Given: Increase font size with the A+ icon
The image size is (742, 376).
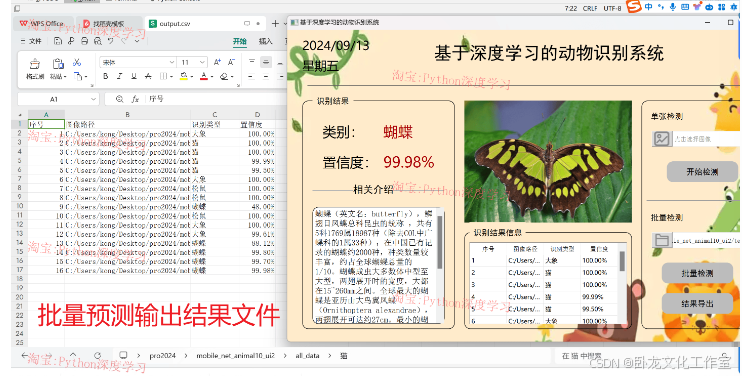Looking at the screenshot, I should tap(217, 62).
